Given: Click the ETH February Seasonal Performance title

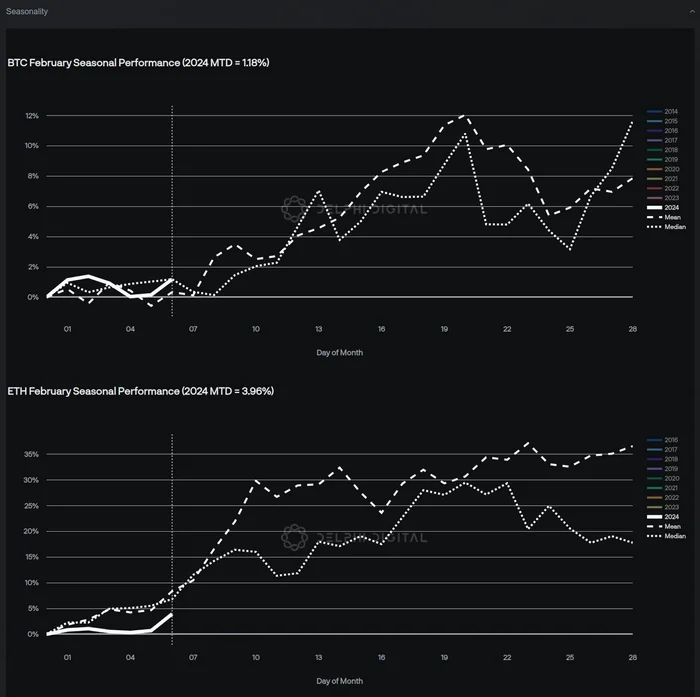Looking at the screenshot, I should pyautogui.click(x=141, y=392).
